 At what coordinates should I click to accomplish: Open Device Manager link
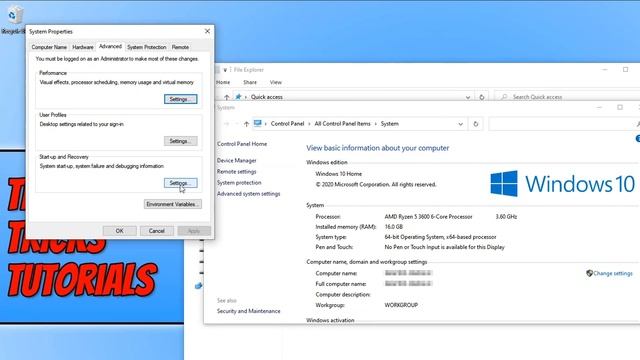(x=237, y=161)
